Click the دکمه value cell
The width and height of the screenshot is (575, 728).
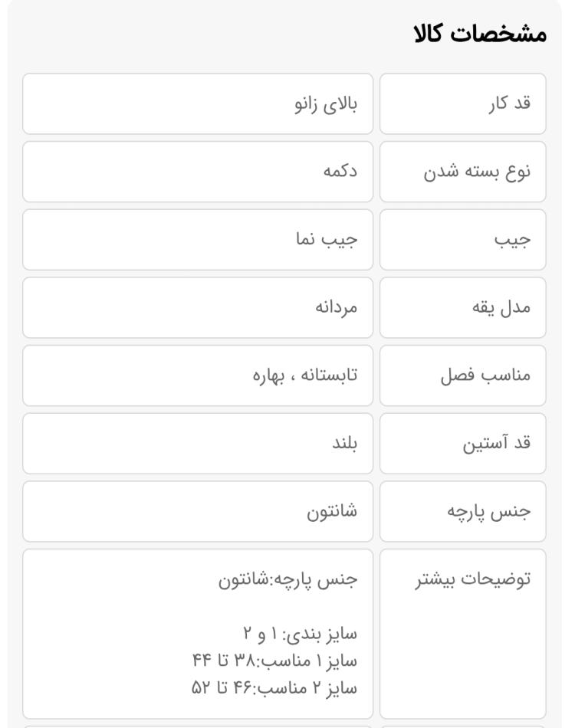pos(198,172)
